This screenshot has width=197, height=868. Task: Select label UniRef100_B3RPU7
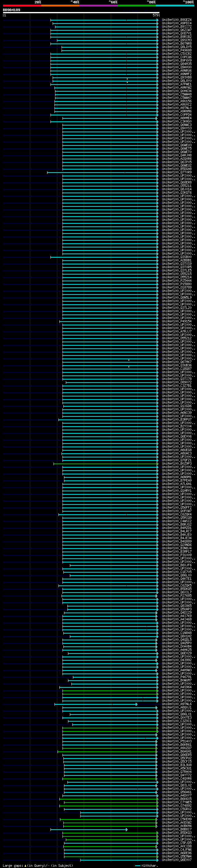pyautogui.click(x=177, y=419)
